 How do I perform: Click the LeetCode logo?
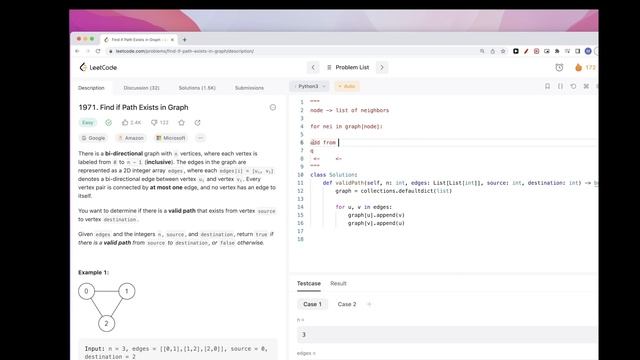coord(98,67)
